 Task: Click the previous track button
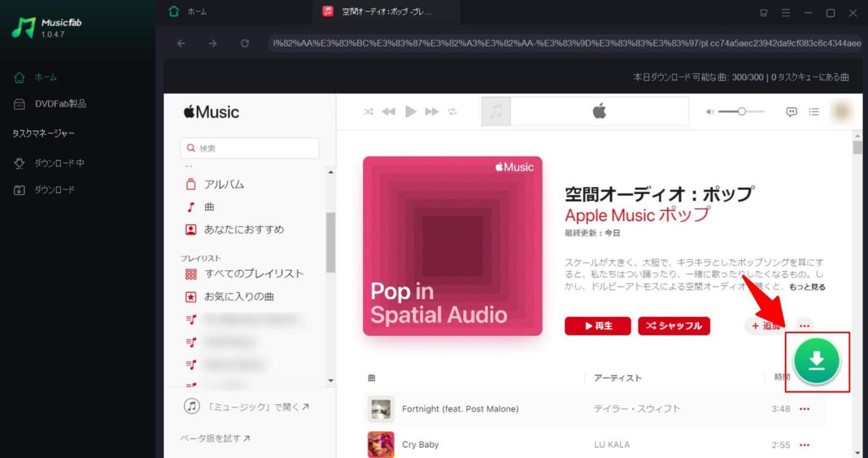pos(388,112)
